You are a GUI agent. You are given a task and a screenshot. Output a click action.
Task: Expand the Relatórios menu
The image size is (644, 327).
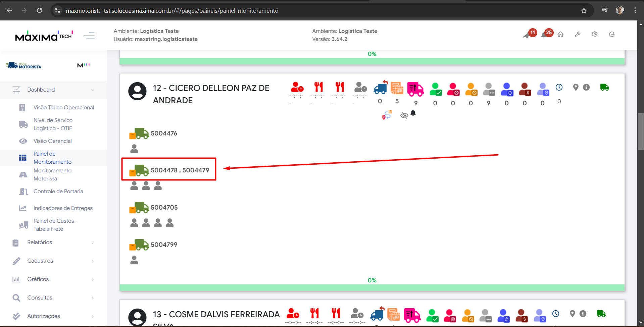point(54,242)
